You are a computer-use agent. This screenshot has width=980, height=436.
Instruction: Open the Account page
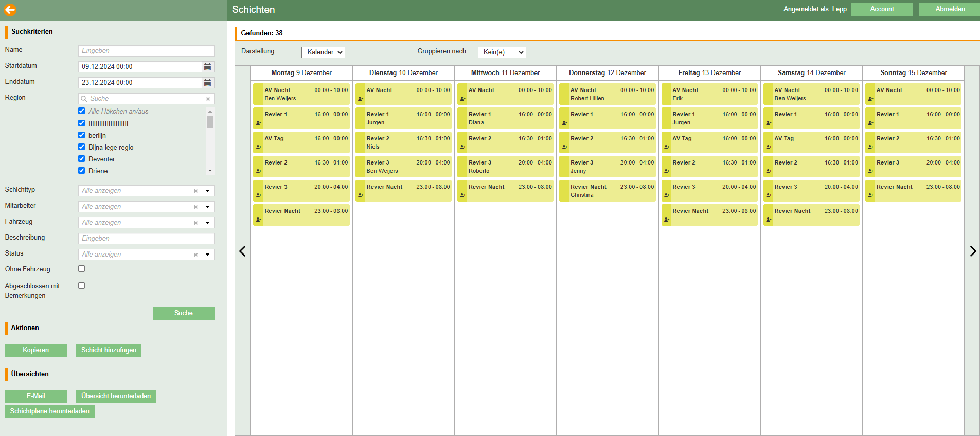point(882,9)
